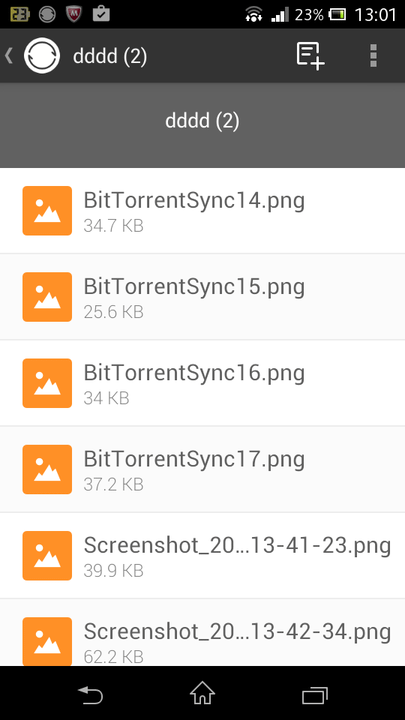Open file BitTorrentSync17.png
This screenshot has width=405, height=720.
click(202, 469)
